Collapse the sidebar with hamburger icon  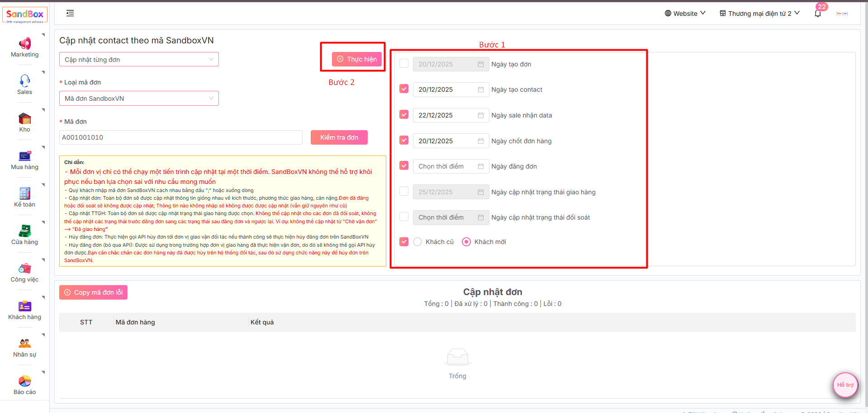pyautogui.click(x=70, y=13)
